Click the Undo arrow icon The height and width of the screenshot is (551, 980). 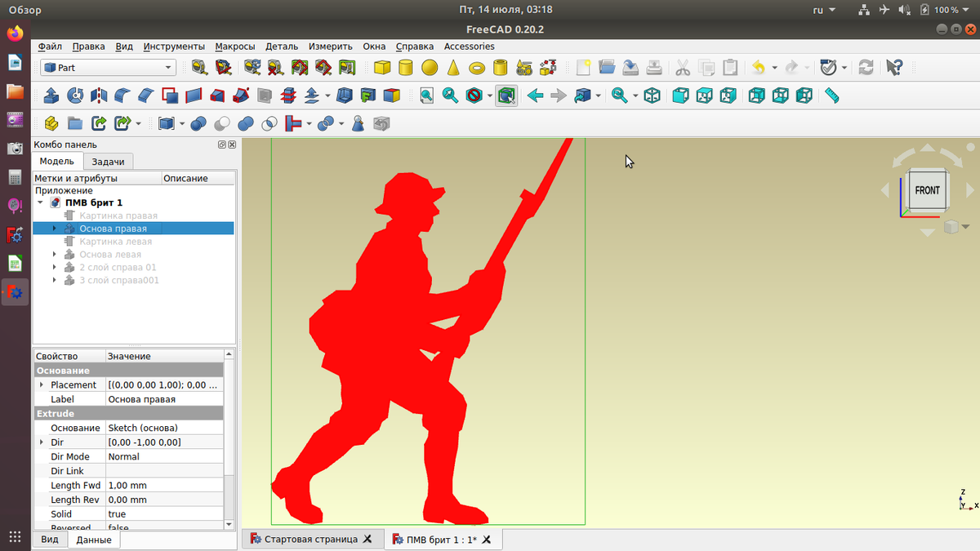[759, 68]
